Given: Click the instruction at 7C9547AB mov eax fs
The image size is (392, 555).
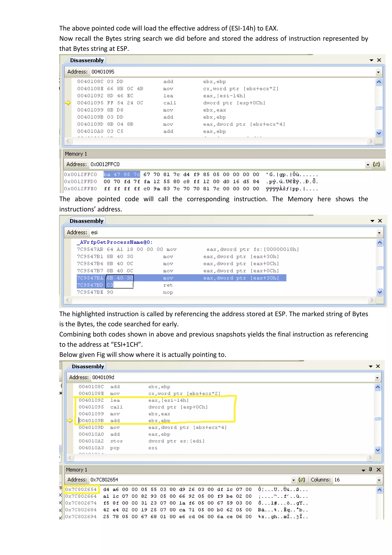Looking at the screenshot, I should (x=188, y=250).
